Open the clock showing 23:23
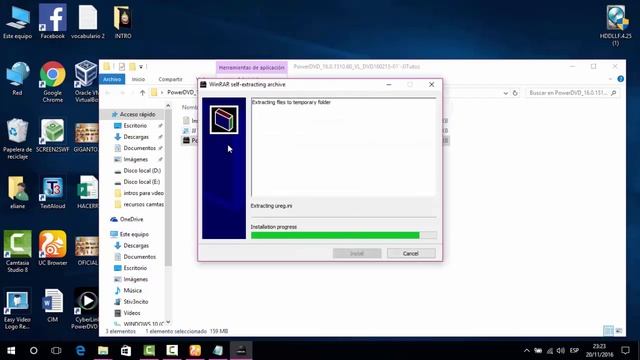Viewport: 640px width, 360px height. point(600,351)
